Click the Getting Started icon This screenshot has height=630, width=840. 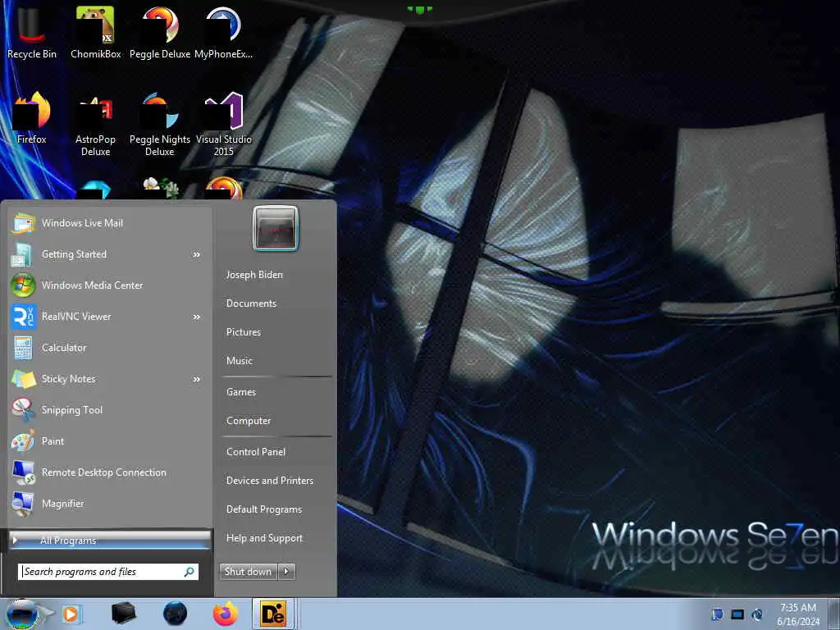[21, 254]
